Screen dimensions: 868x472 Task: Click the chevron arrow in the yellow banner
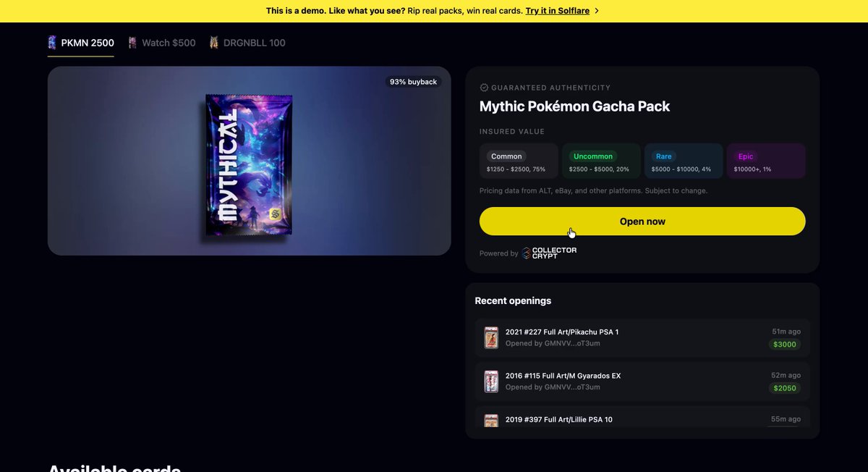pos(597,11)
